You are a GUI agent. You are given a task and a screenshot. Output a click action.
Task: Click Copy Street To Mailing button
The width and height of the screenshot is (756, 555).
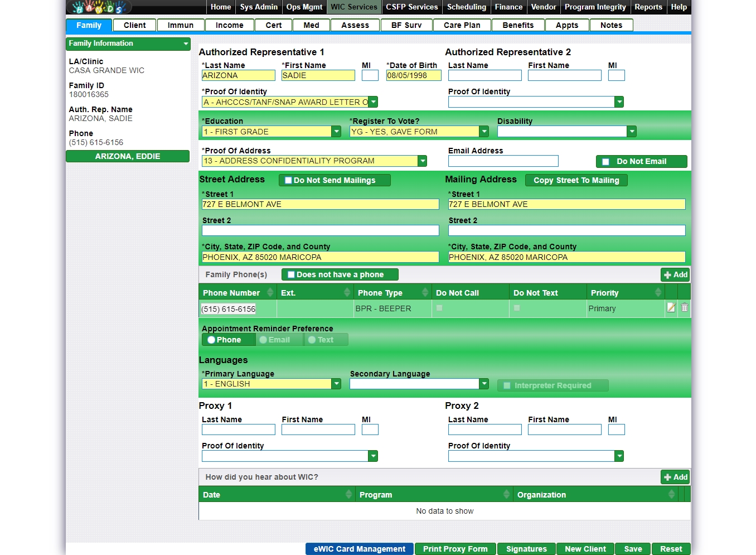(x=576, y=180)
